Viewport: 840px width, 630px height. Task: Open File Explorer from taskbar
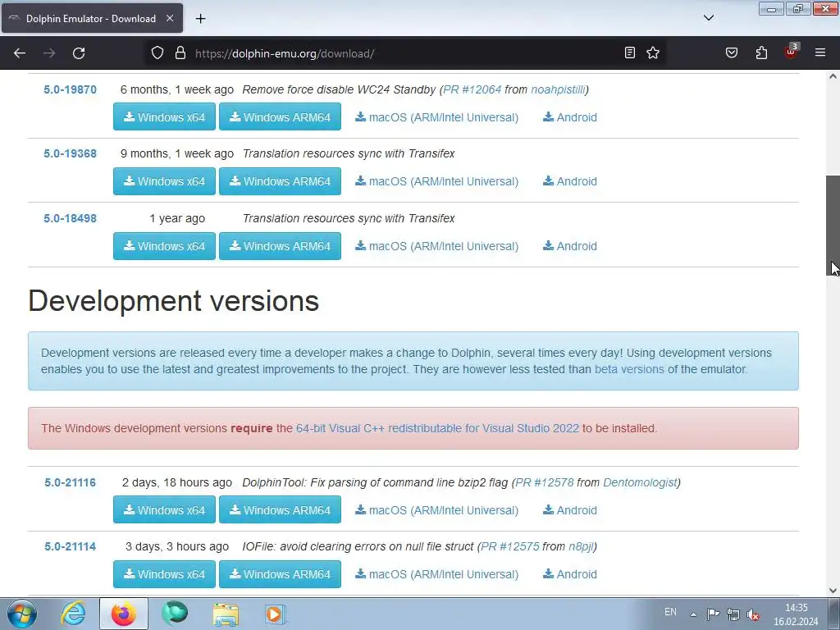point(226,614)
